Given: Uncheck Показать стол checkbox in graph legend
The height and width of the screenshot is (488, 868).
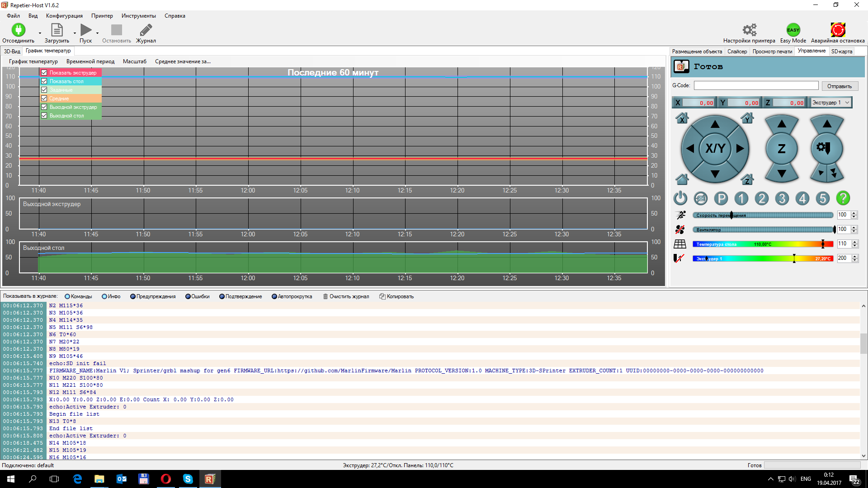Looking at the screenshot, I should coord(44,81).
